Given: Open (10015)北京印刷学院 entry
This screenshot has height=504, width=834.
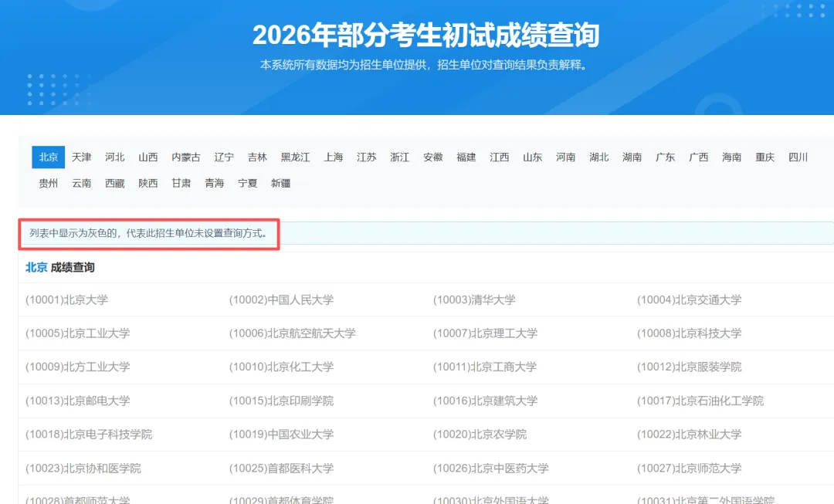Looking at the screenshot, I should pyautogui.click(x=281, y=401).
